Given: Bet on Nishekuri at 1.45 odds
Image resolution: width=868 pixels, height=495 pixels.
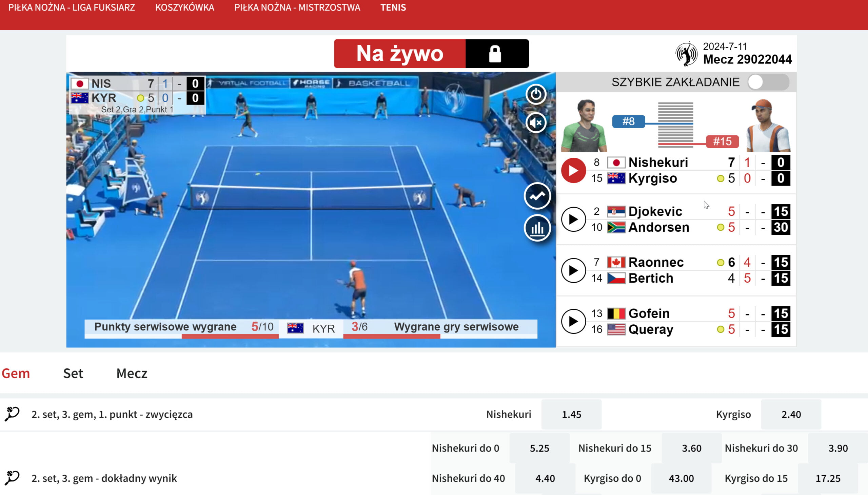Looking at the screenshot, I should coord(571,415).
